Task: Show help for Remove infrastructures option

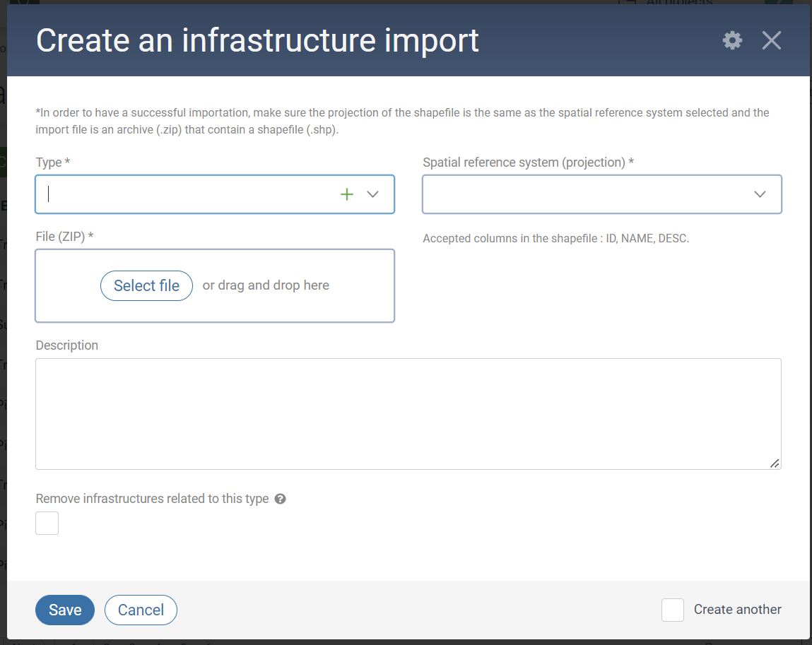Action: 280,499
